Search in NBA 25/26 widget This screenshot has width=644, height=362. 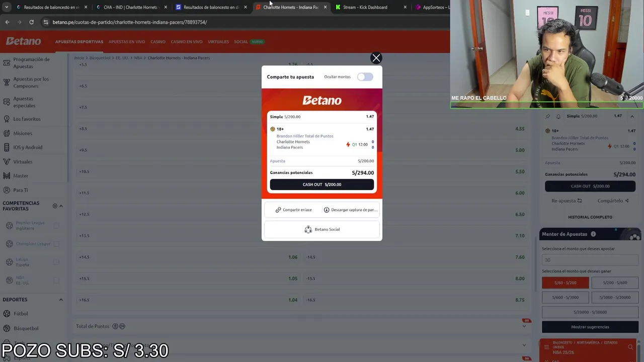tap(630, 347)
